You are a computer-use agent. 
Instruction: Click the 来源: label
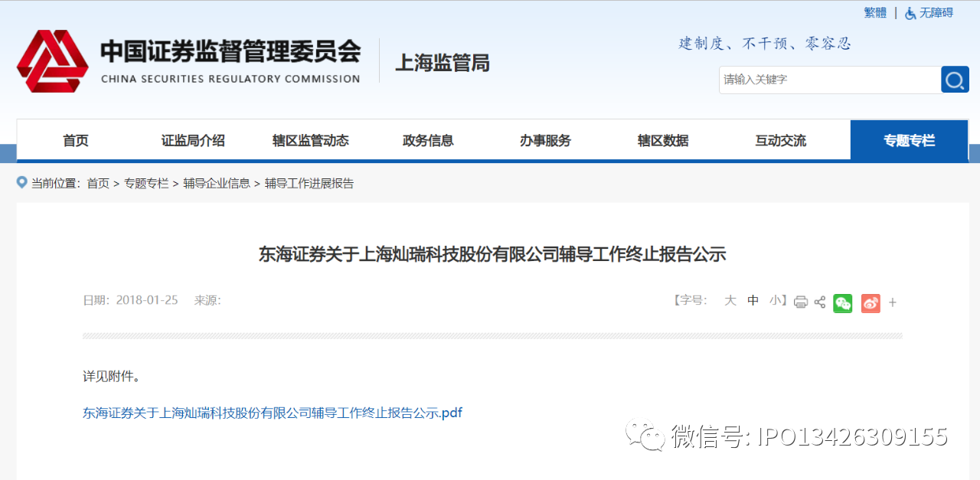tap(207, 300)
